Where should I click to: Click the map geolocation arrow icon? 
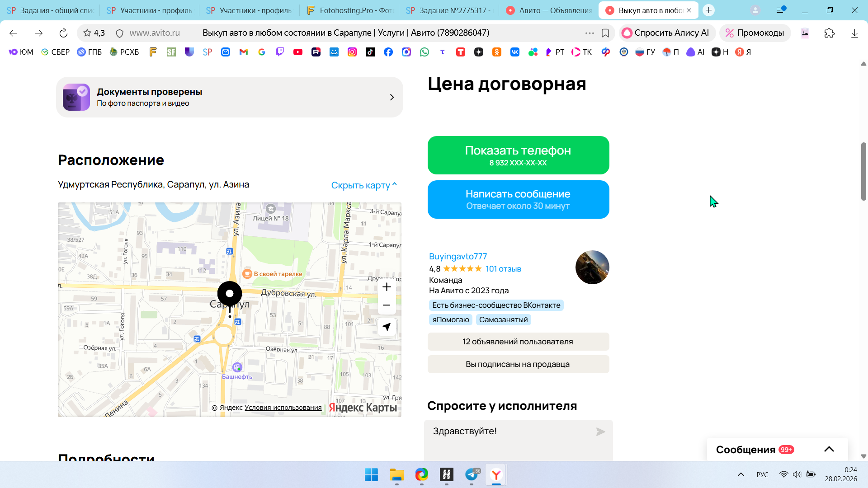click(387, 327)
